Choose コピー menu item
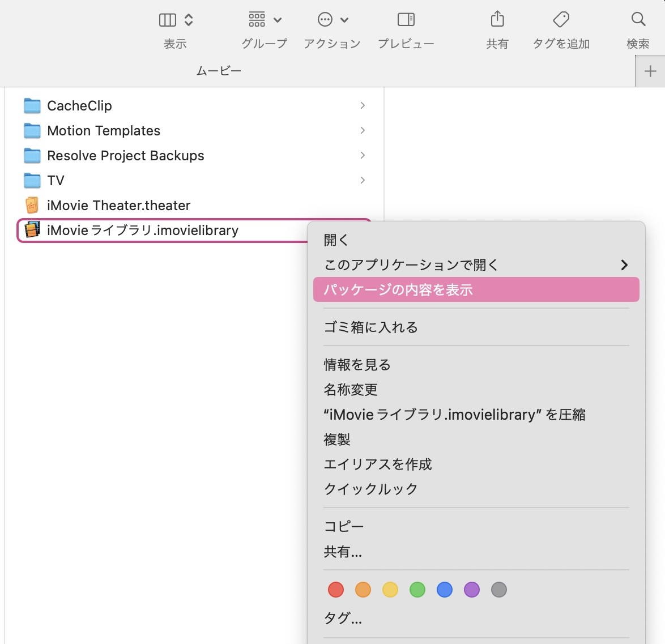This screenshot has height=644, width=665. 476,527
